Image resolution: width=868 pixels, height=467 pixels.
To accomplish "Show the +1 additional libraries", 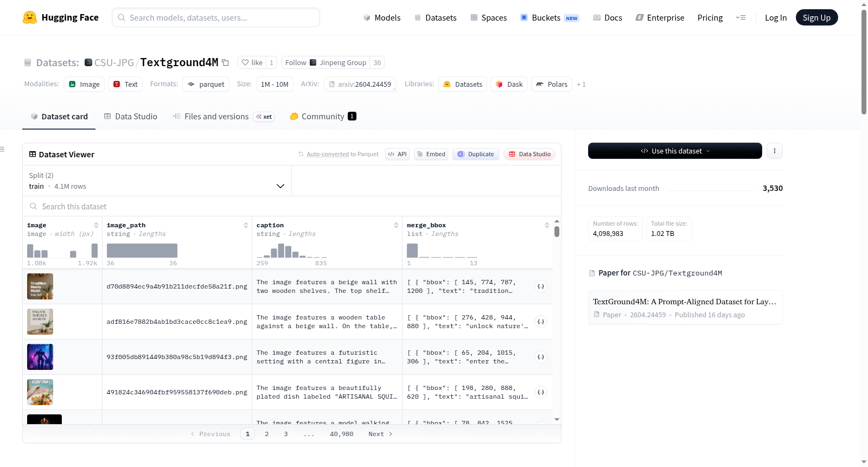I will (581, 85).
